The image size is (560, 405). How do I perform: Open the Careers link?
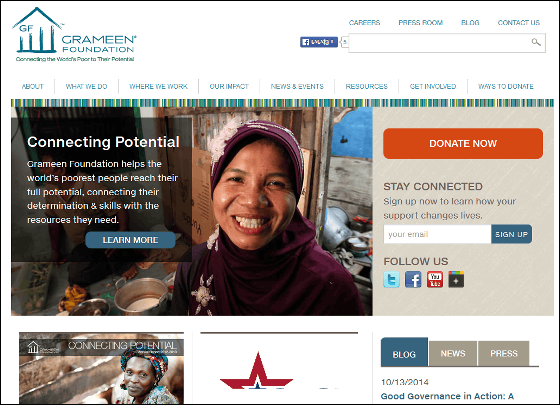tap(364, 22)
